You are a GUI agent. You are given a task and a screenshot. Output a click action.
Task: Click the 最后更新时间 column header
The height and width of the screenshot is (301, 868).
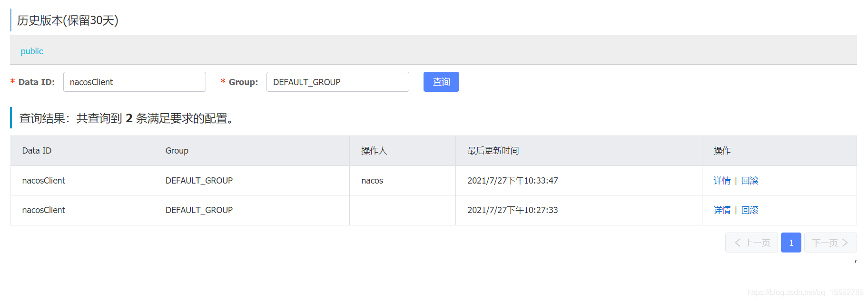493,150
